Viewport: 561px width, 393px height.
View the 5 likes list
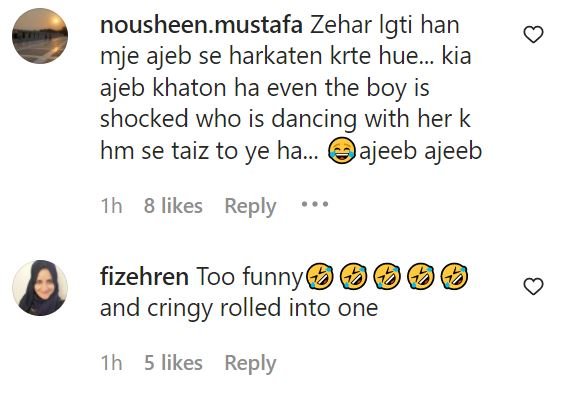pyautogui.click(x=173, y=363)
